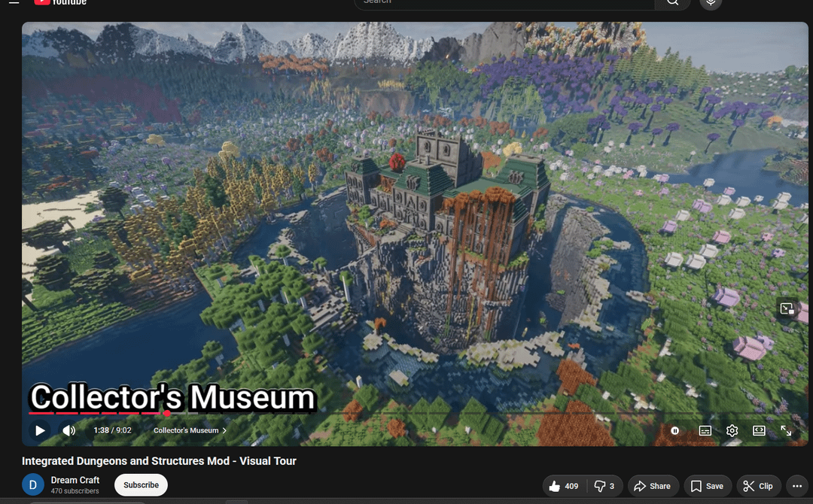Turn on subtitles/closed captions

click(705, 430)
